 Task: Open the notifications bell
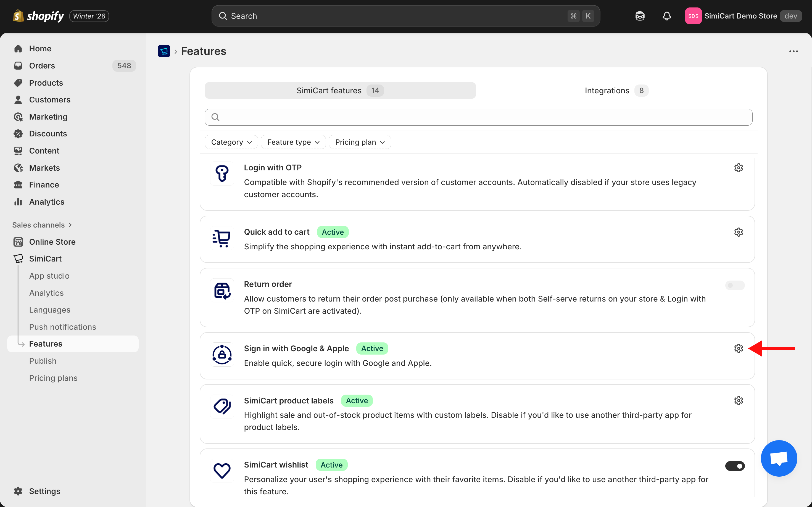pyautogui.click(x=666, y=16)
